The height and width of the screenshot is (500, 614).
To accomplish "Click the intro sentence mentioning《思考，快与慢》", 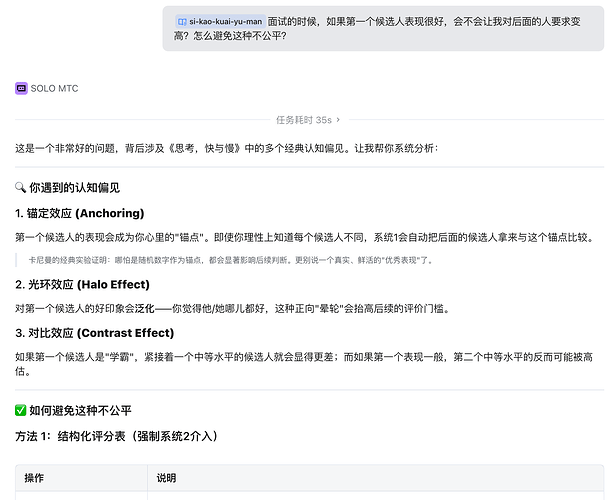I will (x=227, y=148).
